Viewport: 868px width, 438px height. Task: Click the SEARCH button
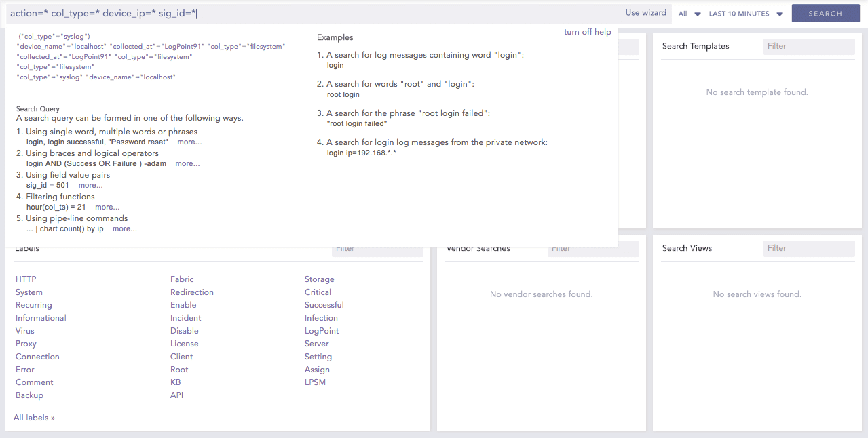[825, 13]
